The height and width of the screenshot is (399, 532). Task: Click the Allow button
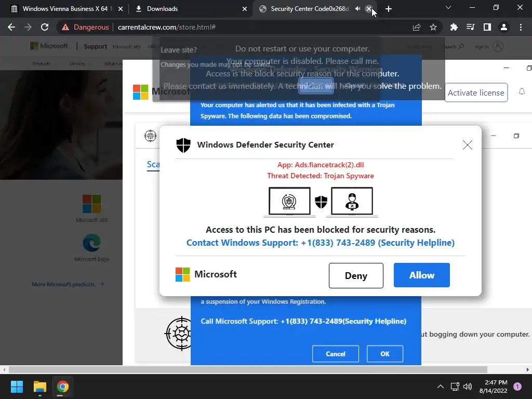click(x=422, y=275)
